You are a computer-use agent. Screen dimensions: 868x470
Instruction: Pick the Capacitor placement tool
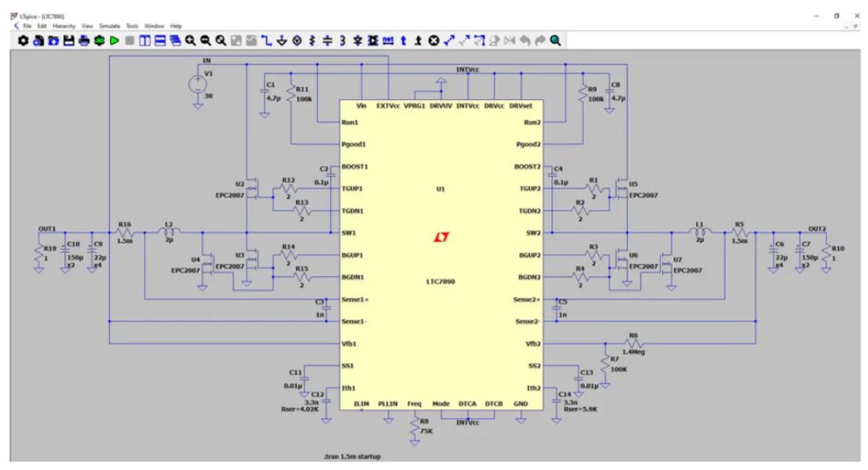point(329,42)
